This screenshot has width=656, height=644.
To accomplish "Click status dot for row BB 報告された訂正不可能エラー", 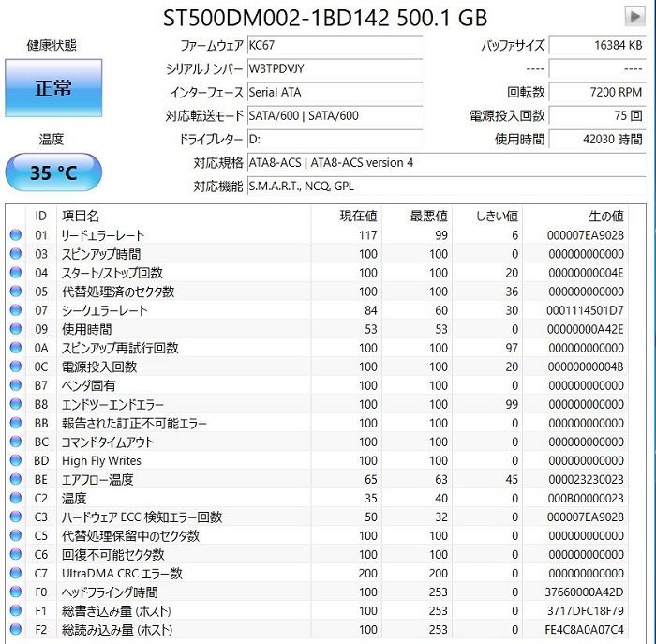I will pyautogui.click(x=16, y=423).
